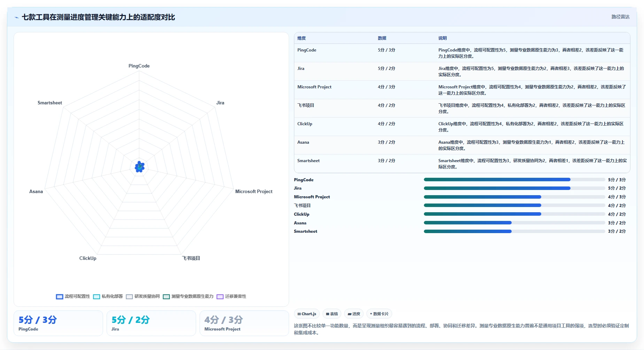The image size is (644, 350).
Task: Select the PingCode 5分 / 3分 summary card
Action: pos(58,323)
